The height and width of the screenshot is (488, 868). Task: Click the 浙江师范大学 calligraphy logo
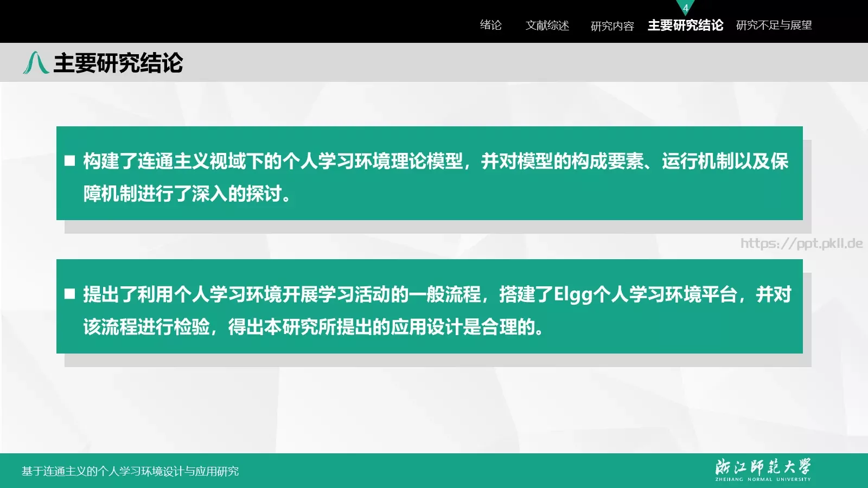pos(763,466)
